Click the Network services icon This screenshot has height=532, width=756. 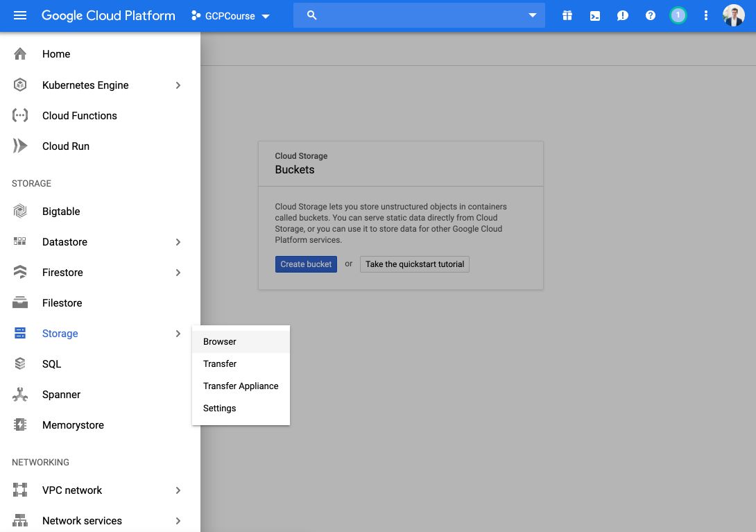[x=20, y=520]
